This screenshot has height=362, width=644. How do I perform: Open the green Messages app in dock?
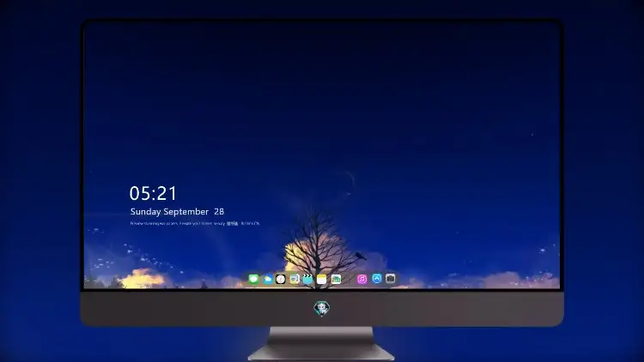253,279
